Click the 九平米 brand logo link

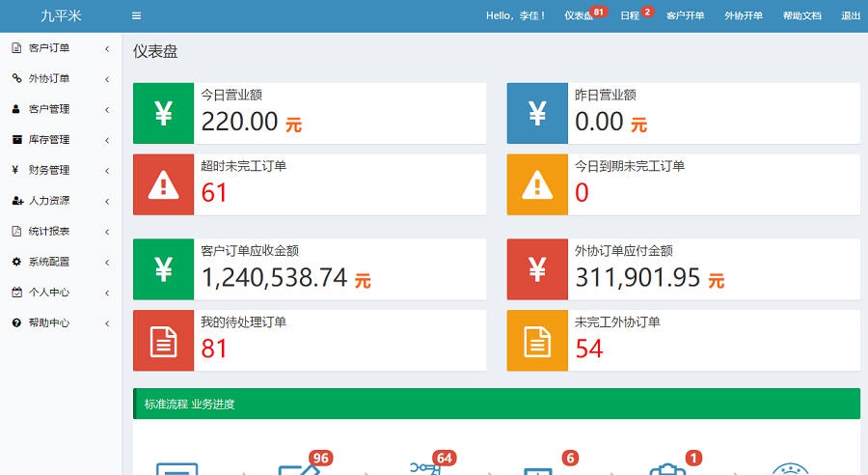pyautogui.click(x=61, y=15)
